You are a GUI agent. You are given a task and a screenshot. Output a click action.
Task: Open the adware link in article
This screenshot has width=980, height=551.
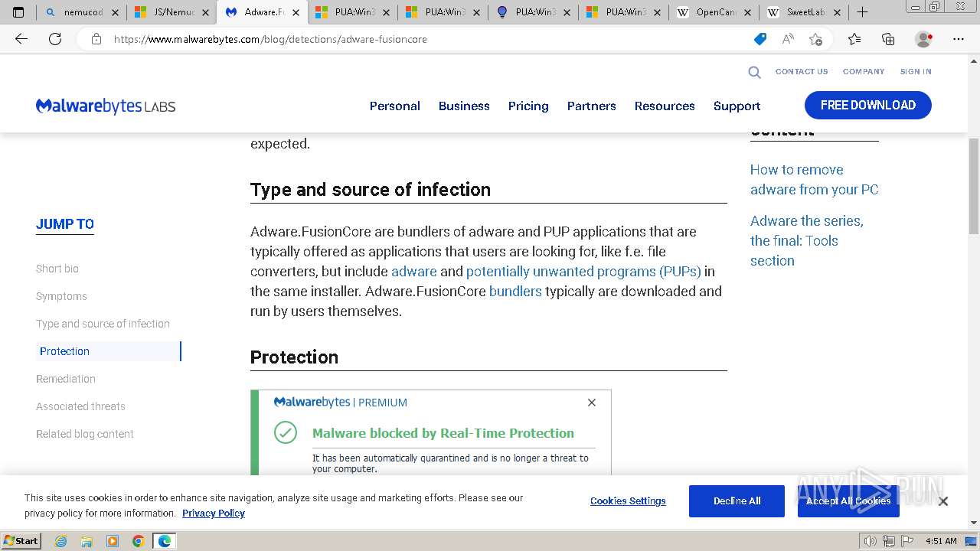tap(414, 272)
